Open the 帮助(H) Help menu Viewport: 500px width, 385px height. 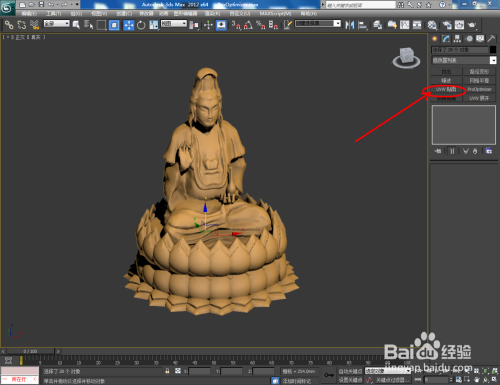(x=309, y=14)
